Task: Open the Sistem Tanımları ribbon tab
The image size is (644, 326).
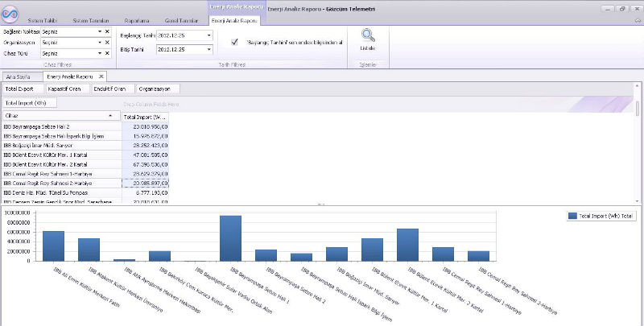Action: click(x=92, y=19)
